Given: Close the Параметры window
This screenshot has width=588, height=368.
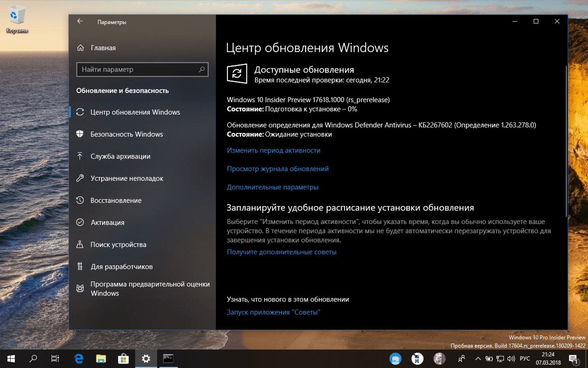Looking at the screenshot, I should coord(557,22).
